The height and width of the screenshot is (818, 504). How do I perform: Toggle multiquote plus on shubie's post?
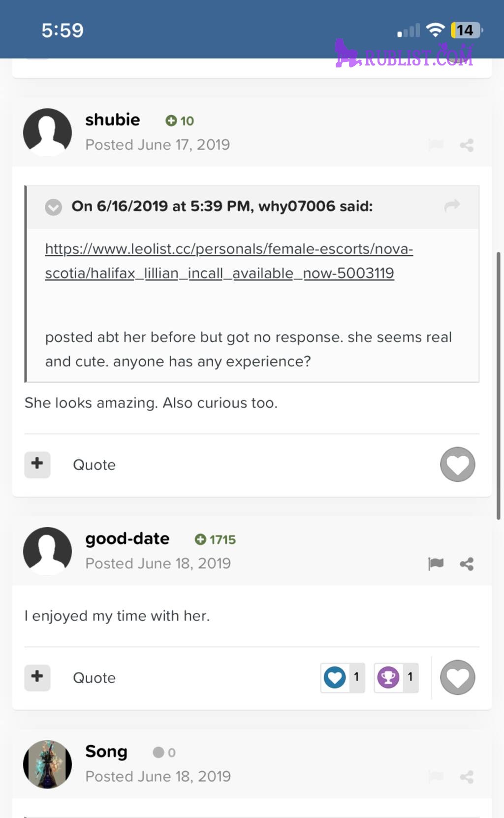(x=37, y=465)
